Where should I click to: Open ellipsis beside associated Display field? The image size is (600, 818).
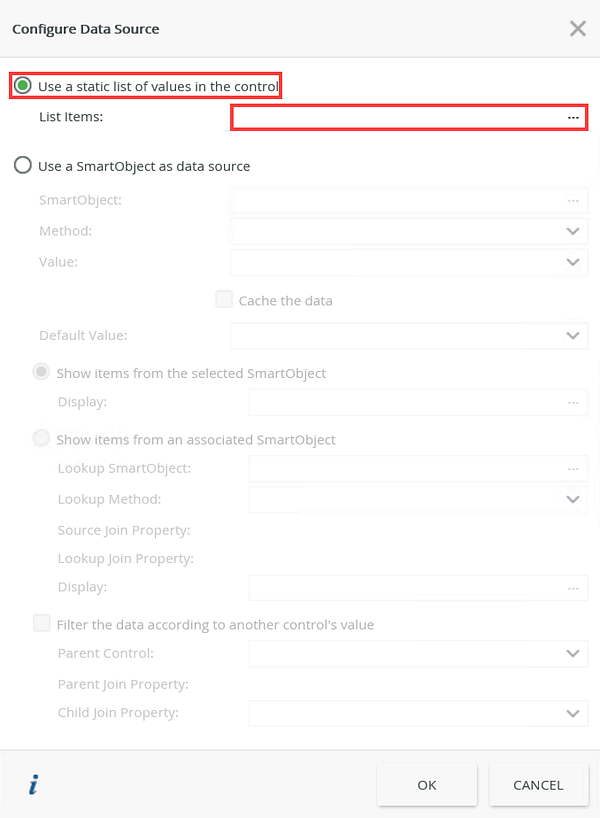coord(573,588)
